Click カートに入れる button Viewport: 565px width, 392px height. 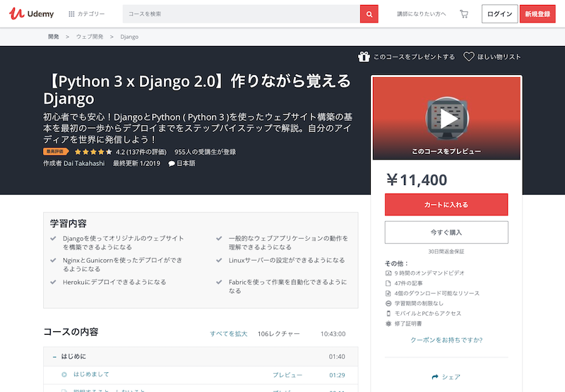[x=446, y=205]
